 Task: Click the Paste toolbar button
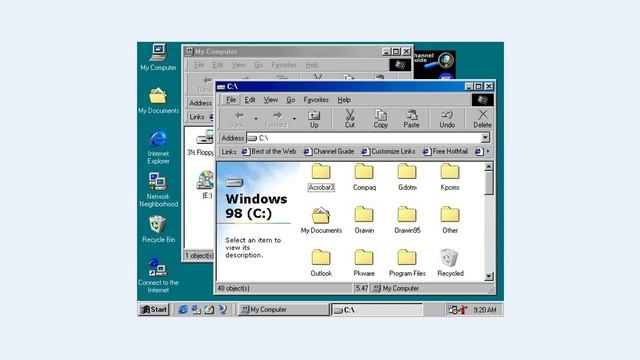(411, 119)
